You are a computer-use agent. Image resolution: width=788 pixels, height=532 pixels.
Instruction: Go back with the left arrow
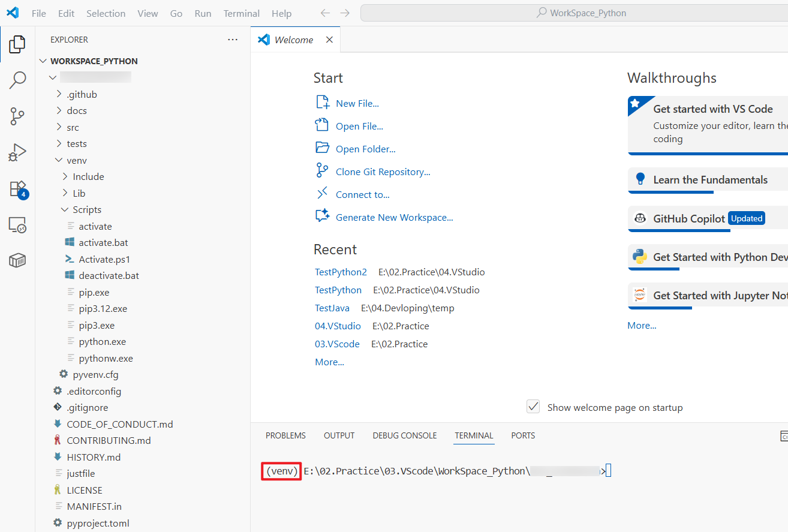coord(325,13)
